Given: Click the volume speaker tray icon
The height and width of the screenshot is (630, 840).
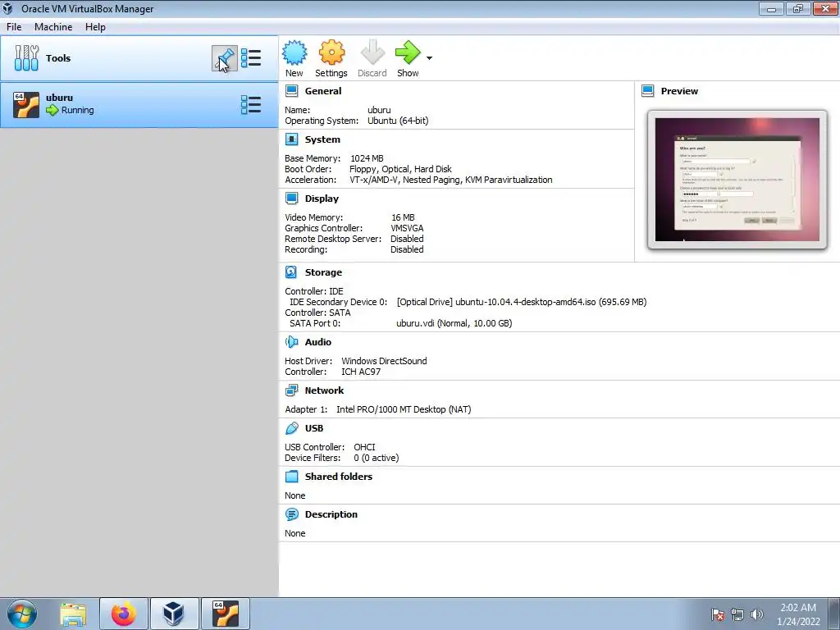Looking at the screenshot, I should (757, 614).
